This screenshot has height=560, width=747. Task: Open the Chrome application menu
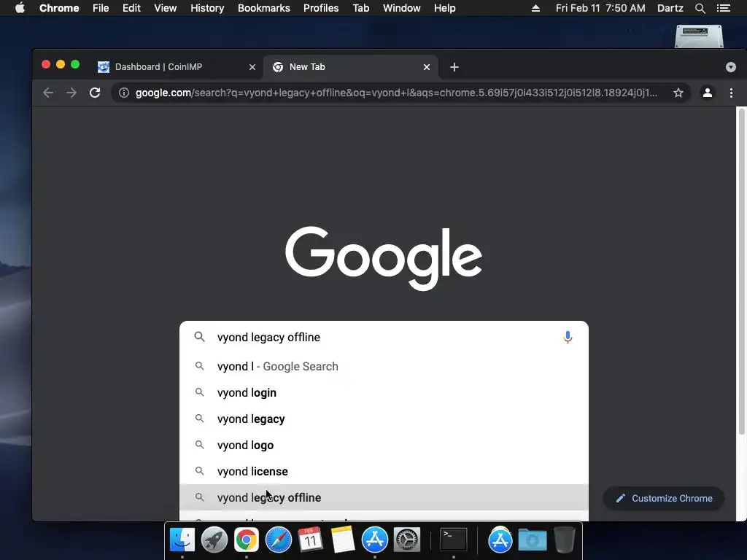[59, 8]
